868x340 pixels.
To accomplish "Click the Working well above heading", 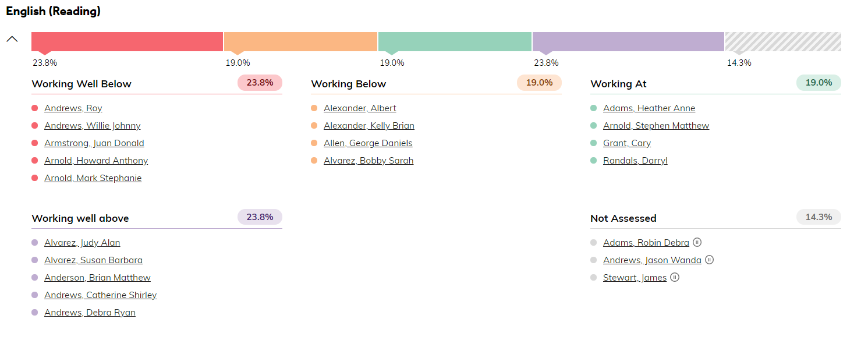I will [80, 218].
